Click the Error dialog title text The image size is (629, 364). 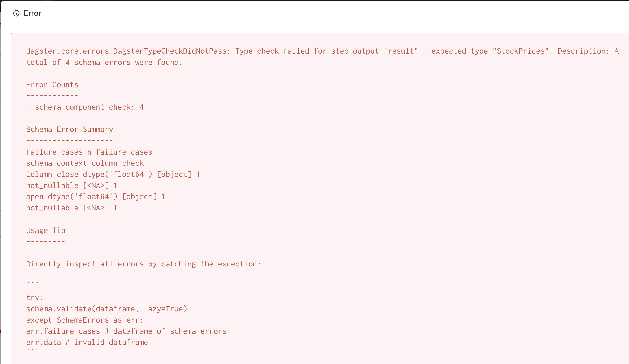pos(32,13)
